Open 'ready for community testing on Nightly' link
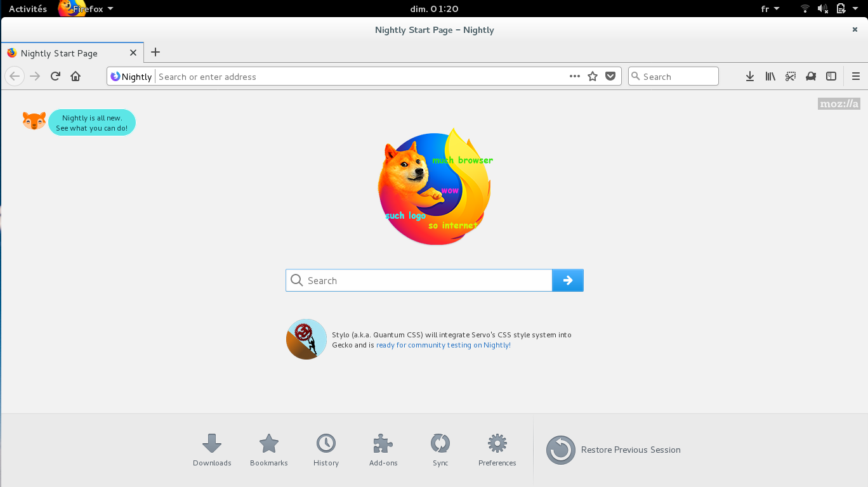Viewport: 868px width, 487px height. (x=444, y=345)
